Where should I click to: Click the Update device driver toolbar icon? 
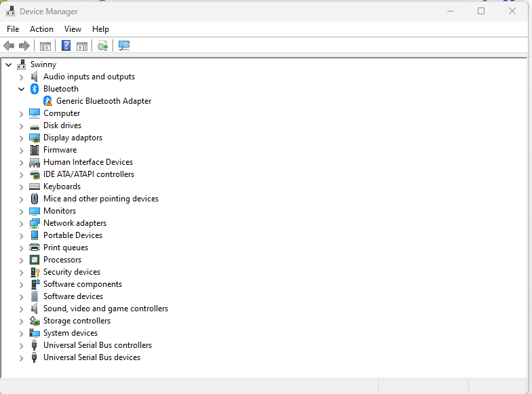coord(103,45)
